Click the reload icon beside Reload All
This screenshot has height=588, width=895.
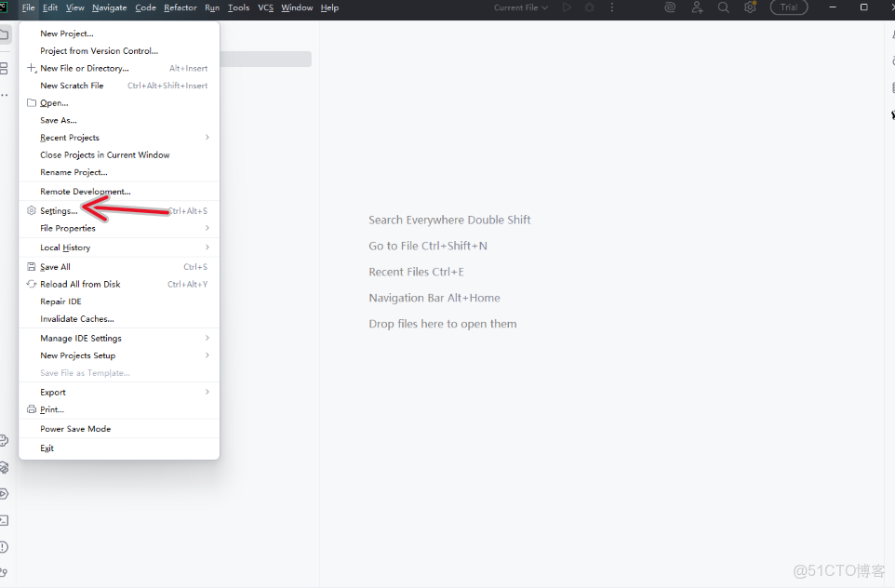click(32, 284)
